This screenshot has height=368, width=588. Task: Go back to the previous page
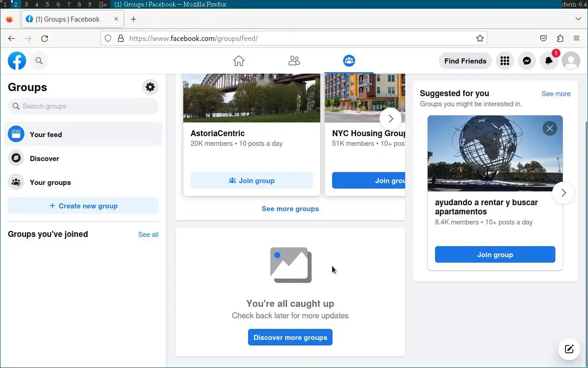coord(11,39)
